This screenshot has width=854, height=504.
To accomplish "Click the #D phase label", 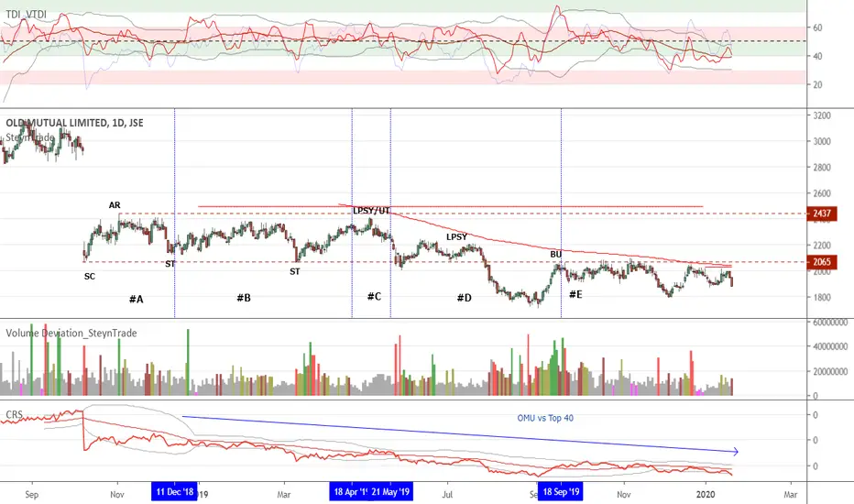I will pyautogui.click(x=464, y=298).
